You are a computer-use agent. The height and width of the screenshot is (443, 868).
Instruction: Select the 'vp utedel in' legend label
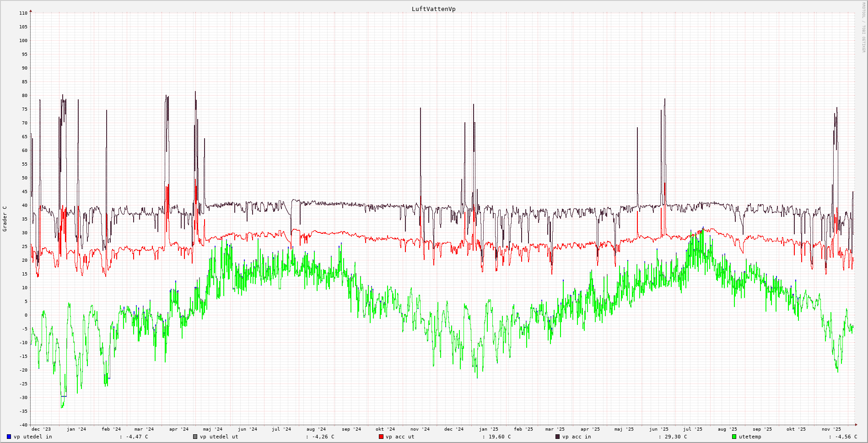pos(33,437)
